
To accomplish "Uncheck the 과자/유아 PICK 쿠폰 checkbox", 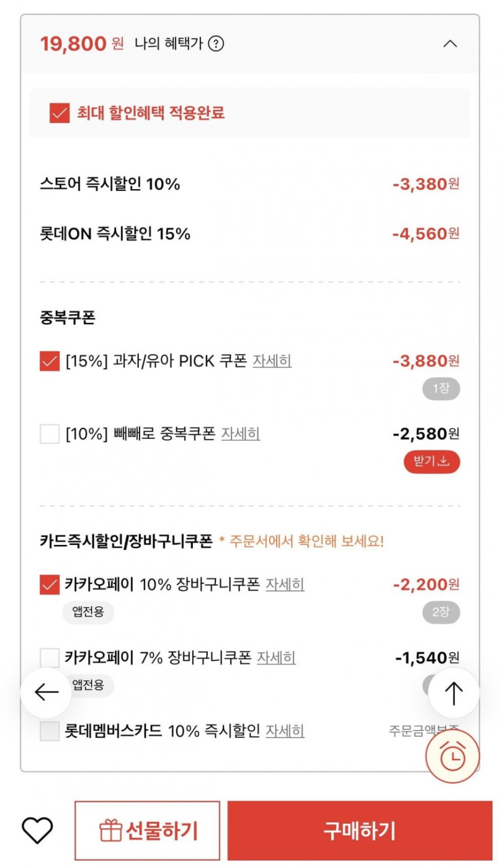I will click(x=50, y=361).
